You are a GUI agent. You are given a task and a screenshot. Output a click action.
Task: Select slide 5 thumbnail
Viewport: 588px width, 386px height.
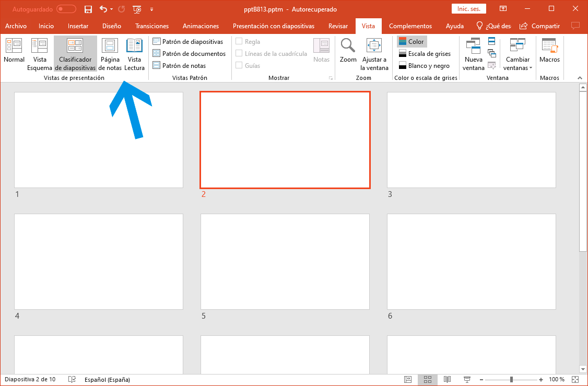click(285, 262)
